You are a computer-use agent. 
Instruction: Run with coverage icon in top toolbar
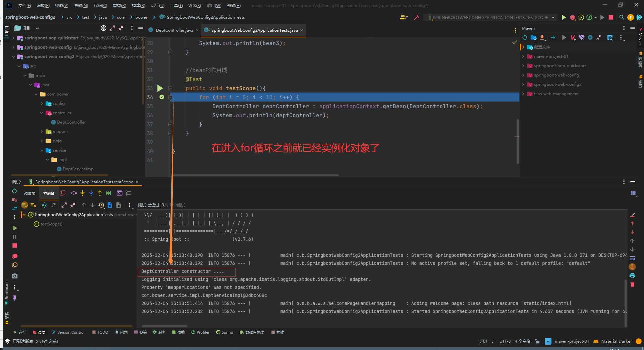click(581, 17)
